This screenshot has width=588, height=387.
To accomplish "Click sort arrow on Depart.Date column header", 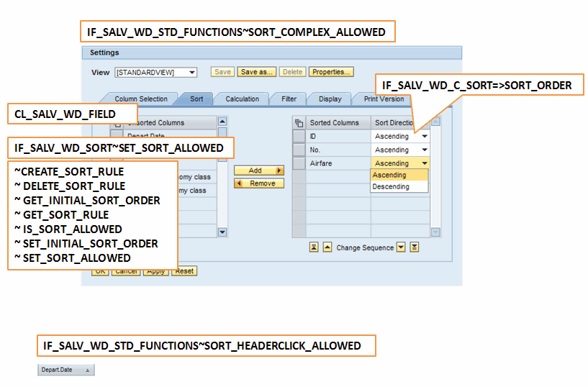I will (88, 370).
